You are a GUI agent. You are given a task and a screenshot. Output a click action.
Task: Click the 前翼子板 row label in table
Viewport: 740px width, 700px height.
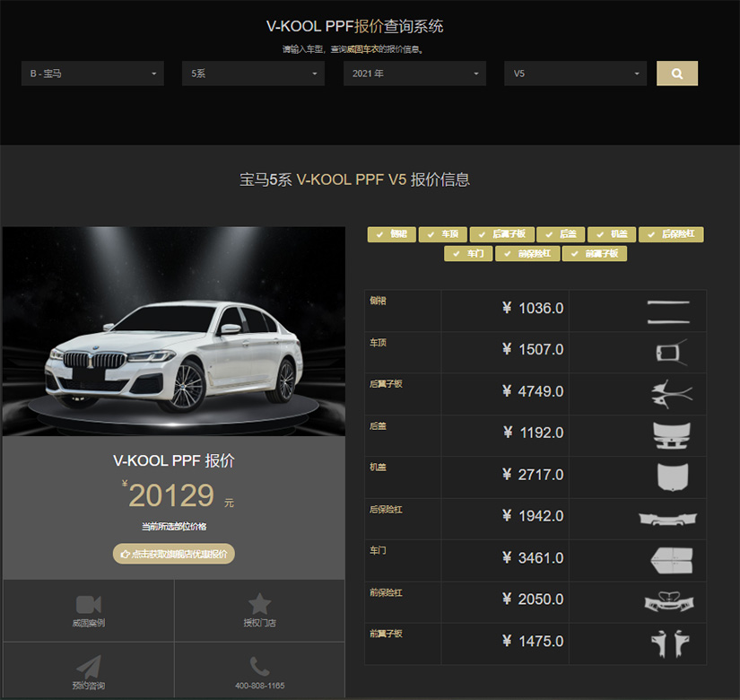tap(386, 634)
